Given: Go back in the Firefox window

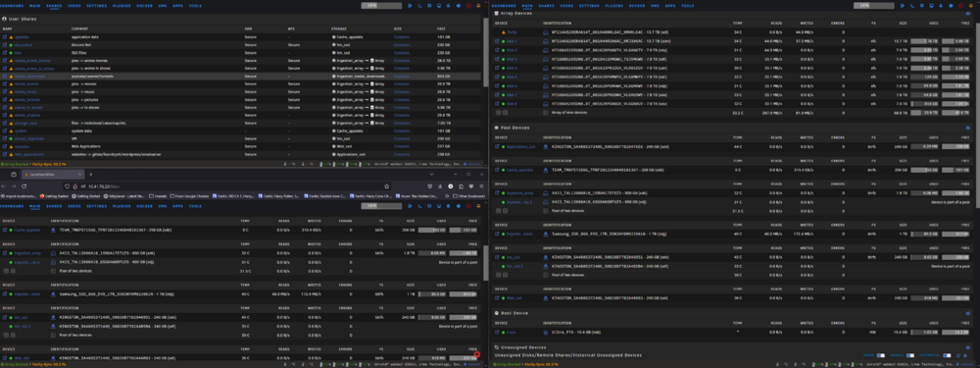Looking at the screenshot, I should tap(4, 185).
